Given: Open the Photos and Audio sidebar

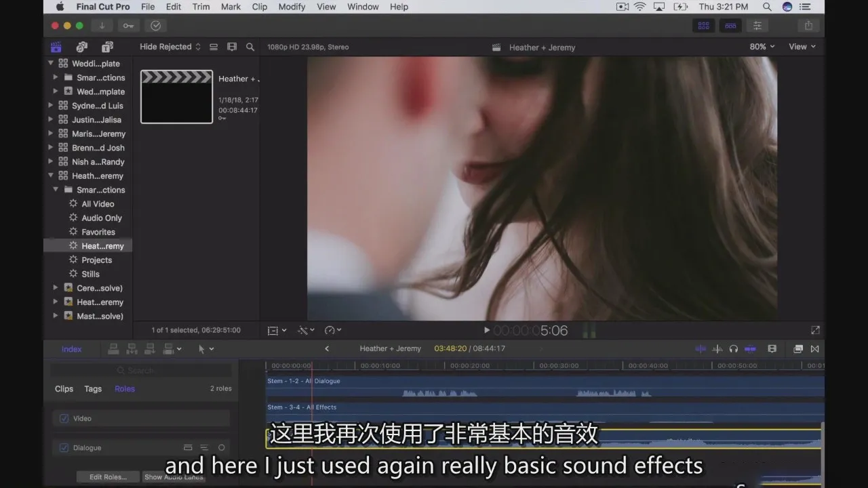Looking at the screenshot, I should coord(82,47).
